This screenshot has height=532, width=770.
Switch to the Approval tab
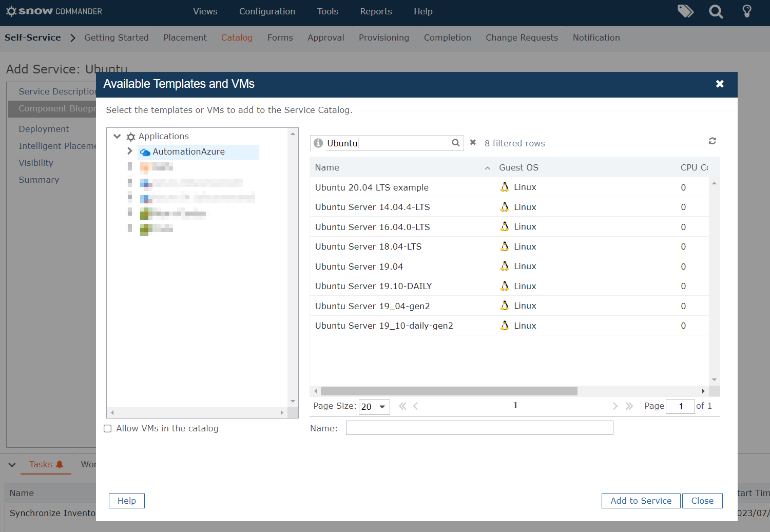pos(326,37)
